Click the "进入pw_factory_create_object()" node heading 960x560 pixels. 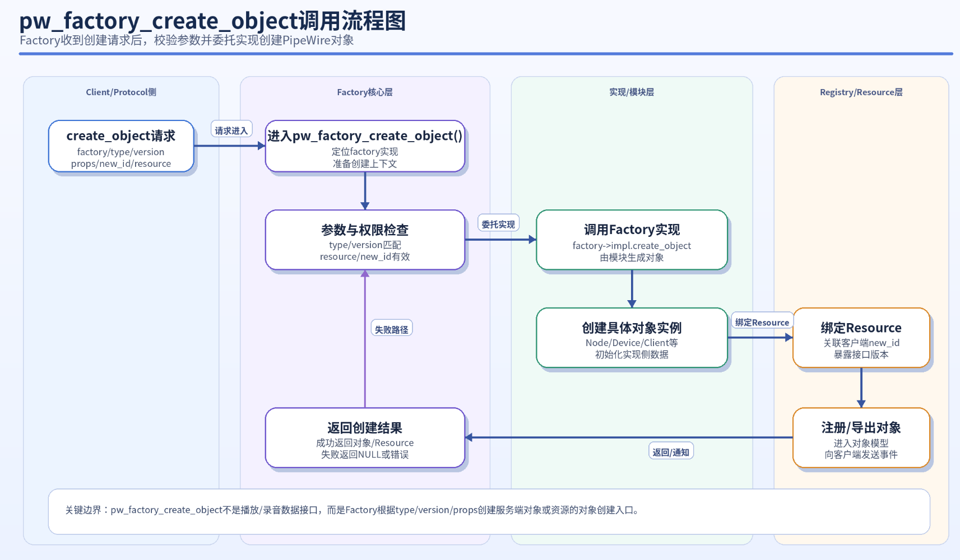[x=365, y=136]
